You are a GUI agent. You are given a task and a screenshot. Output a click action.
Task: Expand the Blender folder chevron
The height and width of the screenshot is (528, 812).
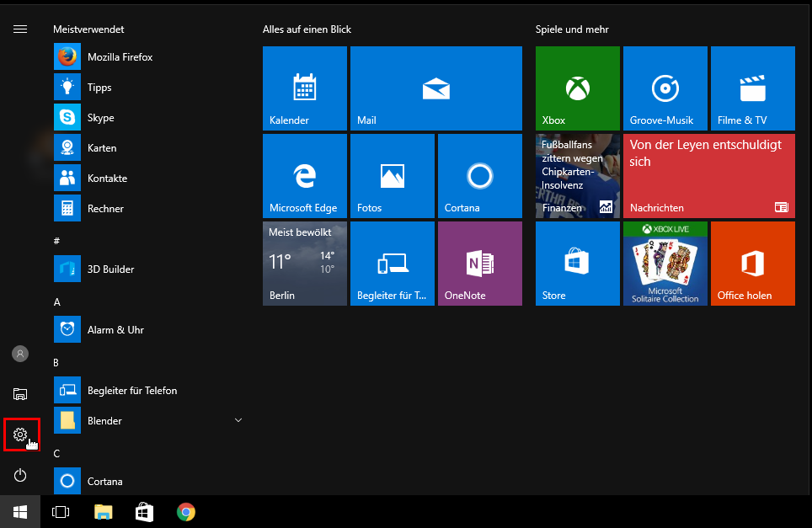point(238,420)
